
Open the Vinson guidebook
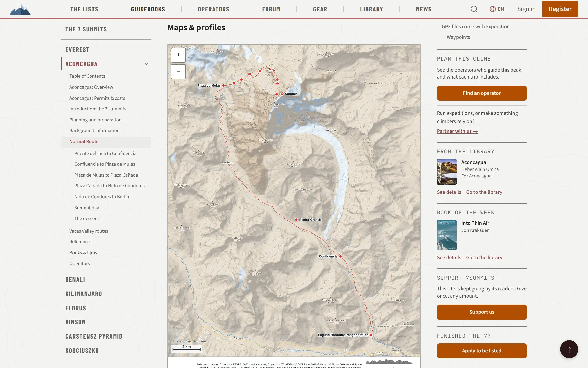(75, 322)
